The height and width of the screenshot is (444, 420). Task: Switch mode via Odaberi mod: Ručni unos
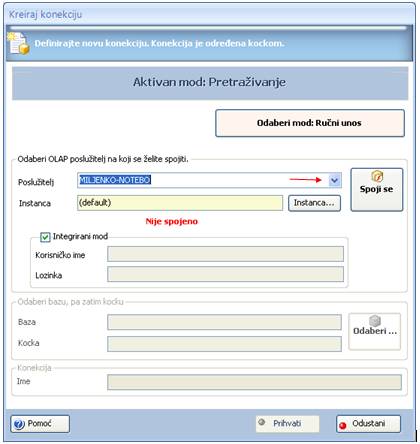pyautogui.click(x=310, y=123)
